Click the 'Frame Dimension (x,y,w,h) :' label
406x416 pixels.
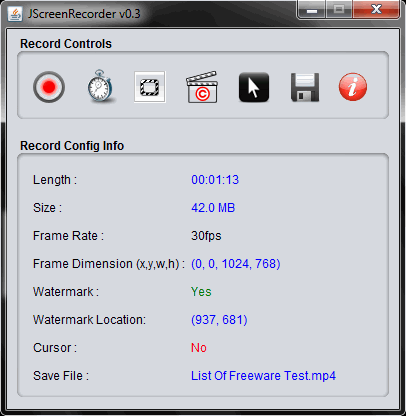tap(109, 264)
